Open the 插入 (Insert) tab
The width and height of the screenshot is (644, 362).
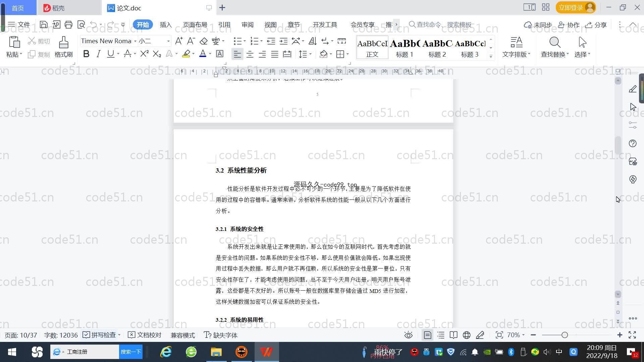click(x=166, y=25)
